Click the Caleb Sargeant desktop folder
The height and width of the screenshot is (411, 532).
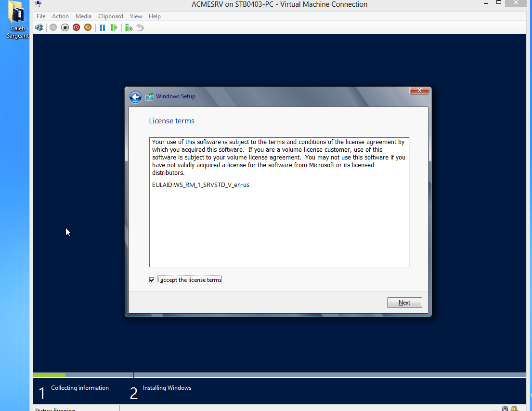tap(17, 20)
